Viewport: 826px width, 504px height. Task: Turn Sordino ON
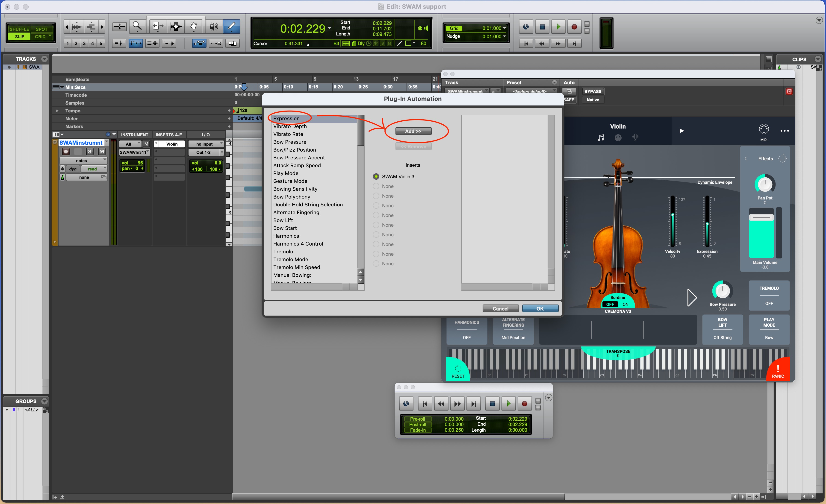(x=625, y=304)
